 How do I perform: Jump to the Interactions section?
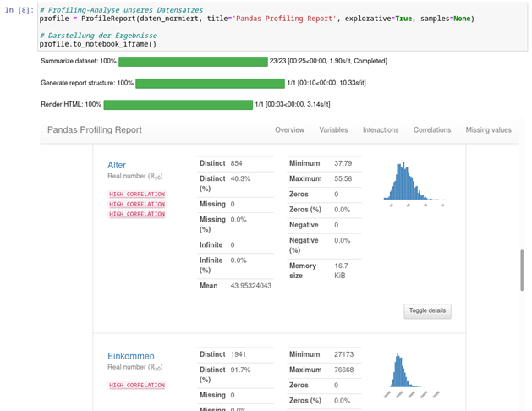[381, 130]
